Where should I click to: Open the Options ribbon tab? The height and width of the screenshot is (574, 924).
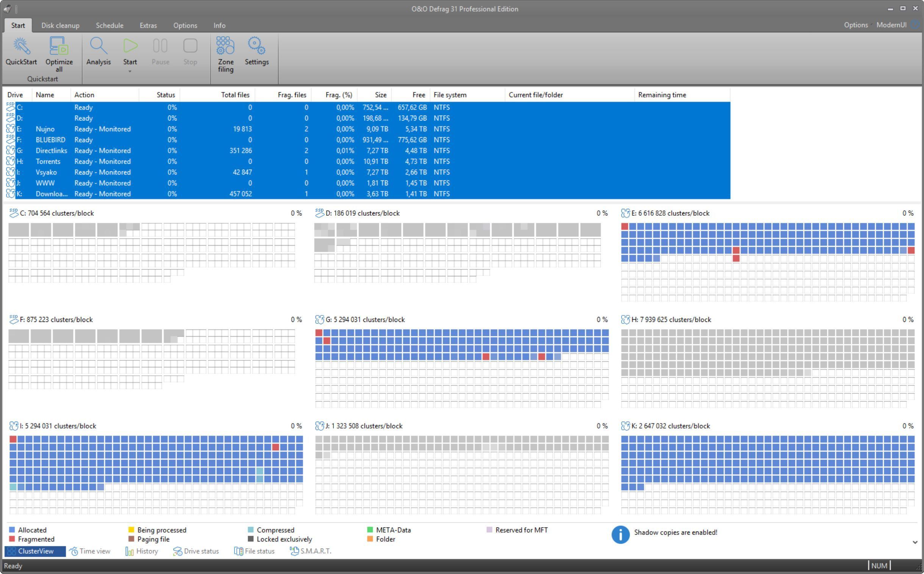185,25
